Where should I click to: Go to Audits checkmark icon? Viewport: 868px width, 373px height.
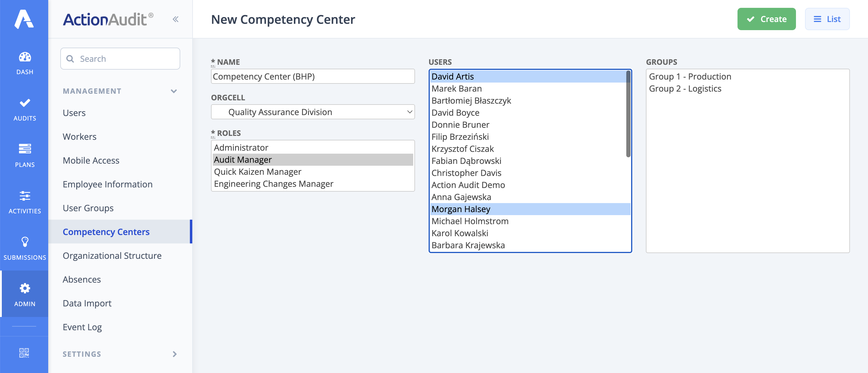25,103
